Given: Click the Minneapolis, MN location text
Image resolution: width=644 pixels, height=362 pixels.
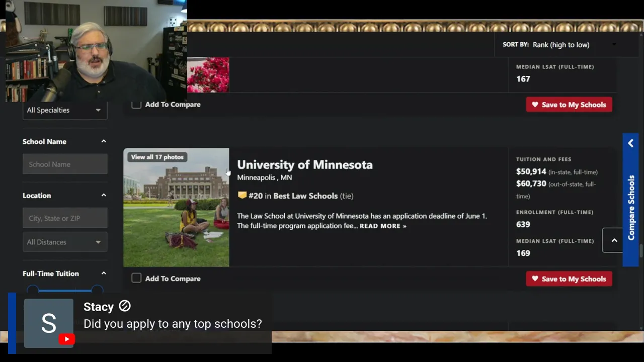Looking at the screenshot, I should (x=264, y=177).
